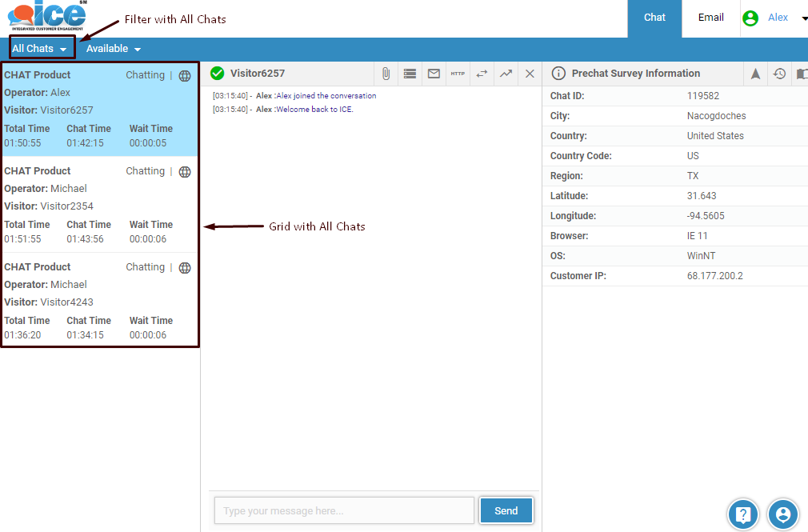Open the chat history clock icon
The image size is (808, 532).
pos(779,74)
